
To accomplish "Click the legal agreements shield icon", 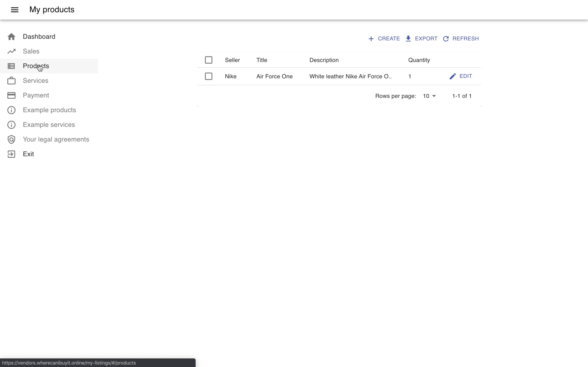I will click(11, 140).
